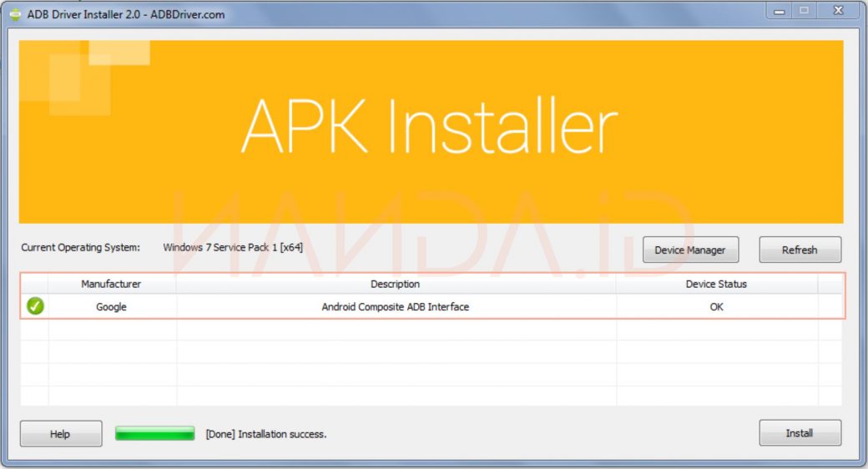The width and height of the screenshot is (868, 469).
Task: Open the Device Manager
Action: coord(689,250)
